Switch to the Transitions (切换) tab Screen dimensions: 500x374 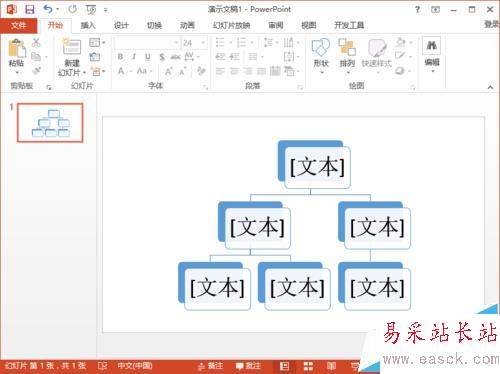(154, 25)
